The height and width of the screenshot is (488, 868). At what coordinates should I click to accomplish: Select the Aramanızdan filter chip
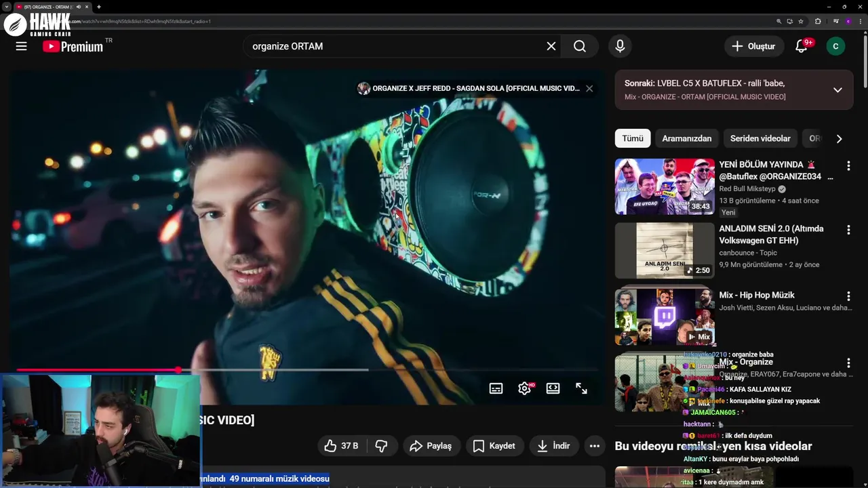pos(687,138)
